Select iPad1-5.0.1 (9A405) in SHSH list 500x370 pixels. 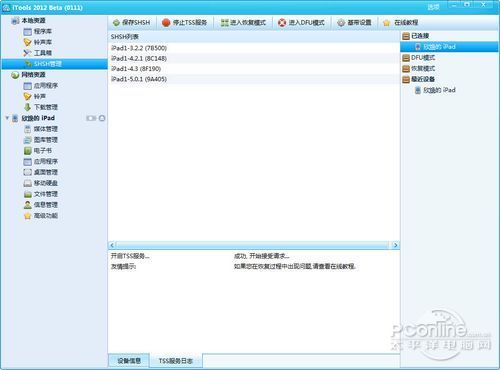[254, 79]
